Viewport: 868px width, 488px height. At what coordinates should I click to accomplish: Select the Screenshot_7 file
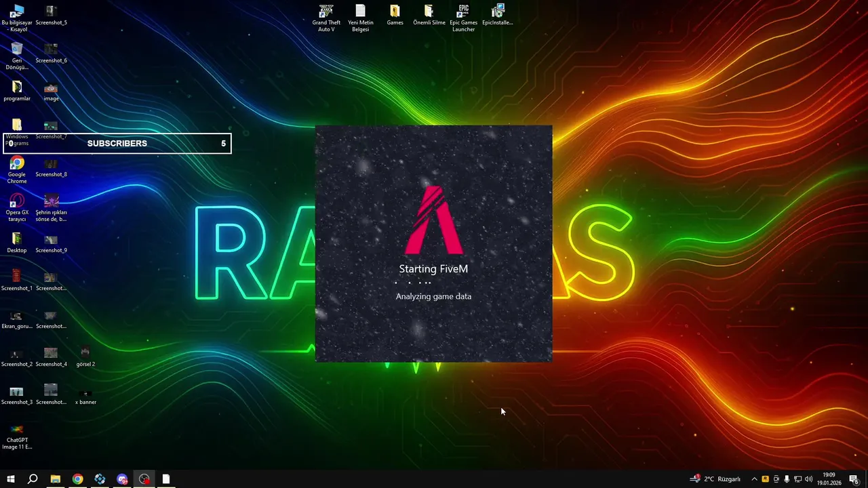click(x=51, y=129)
